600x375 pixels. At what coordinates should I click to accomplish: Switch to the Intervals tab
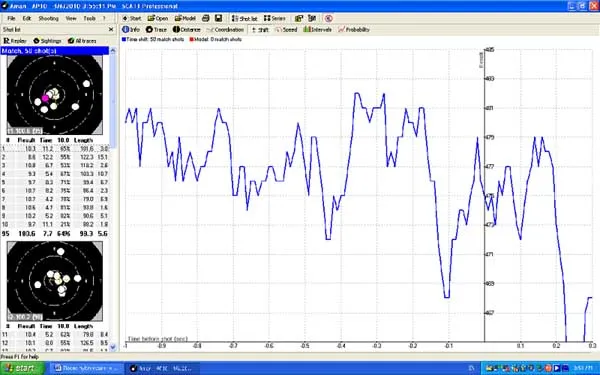(x=317, y=29)
